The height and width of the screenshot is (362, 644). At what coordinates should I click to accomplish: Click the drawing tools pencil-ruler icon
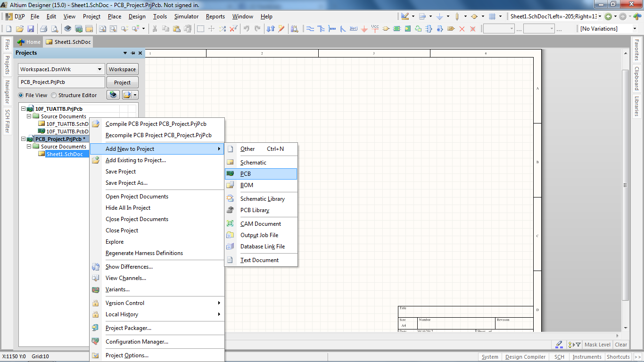coord(405,16)
